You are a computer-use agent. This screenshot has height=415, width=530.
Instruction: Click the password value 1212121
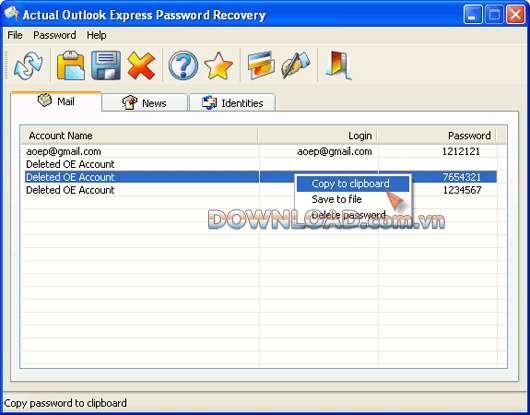point(461,151)
